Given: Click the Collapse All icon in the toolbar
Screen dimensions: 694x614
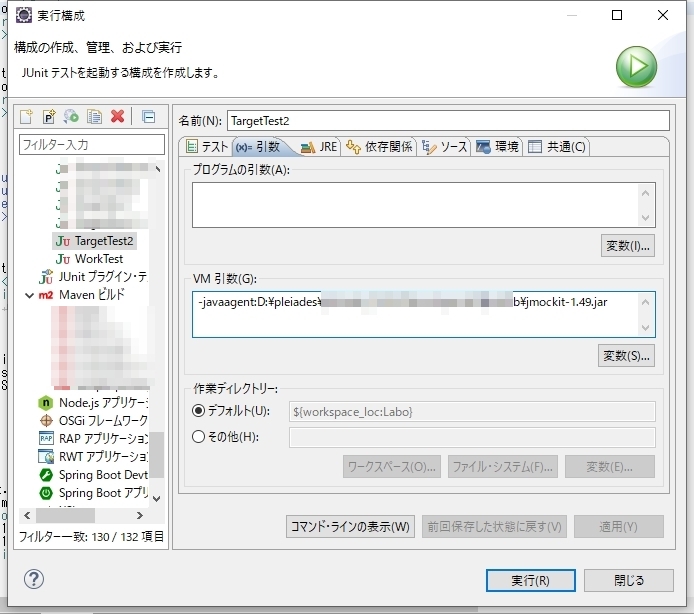Looking at the screenshot, I should tap(149, 117).
